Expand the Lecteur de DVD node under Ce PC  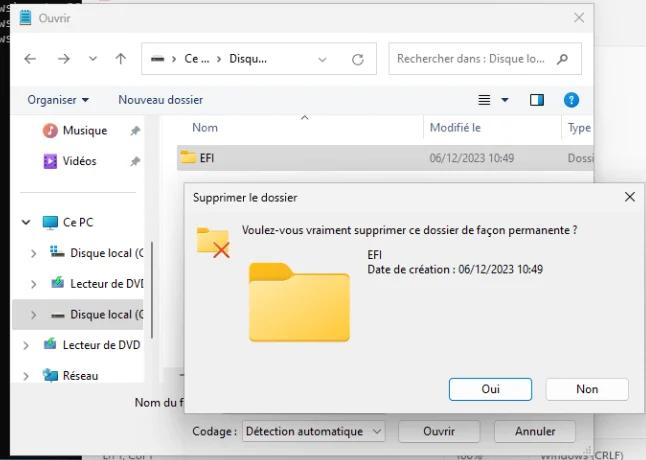pos(33,284)
